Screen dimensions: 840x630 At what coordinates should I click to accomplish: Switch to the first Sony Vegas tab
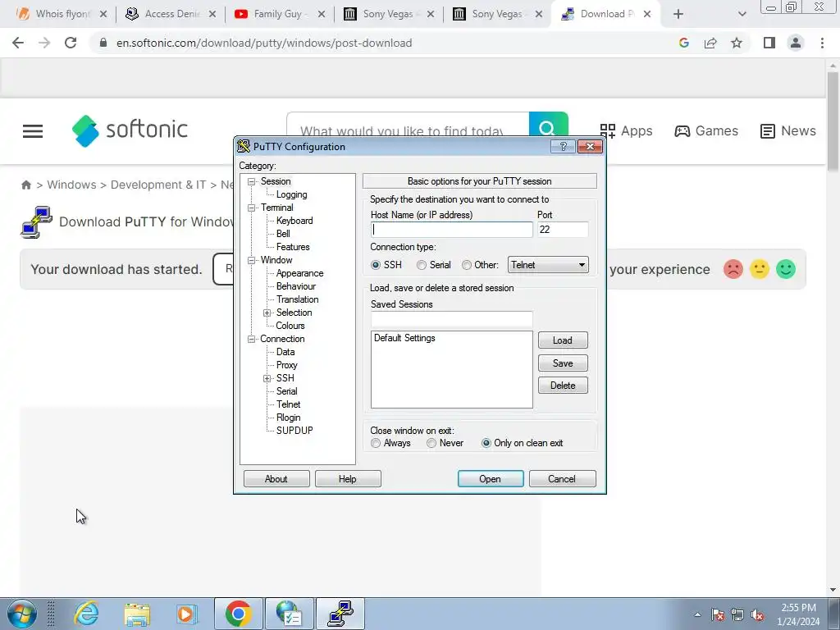tap(388, 14)
